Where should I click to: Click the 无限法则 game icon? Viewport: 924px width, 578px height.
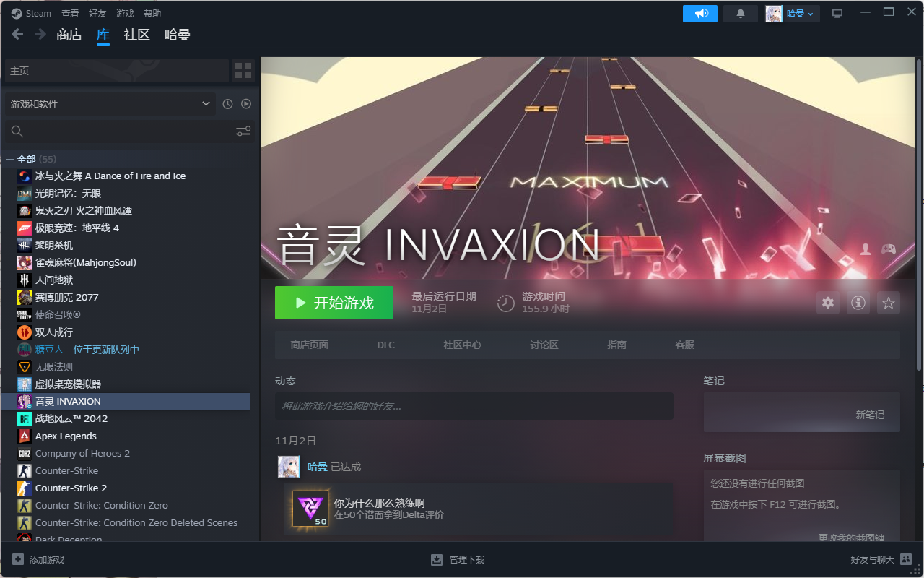25,367
